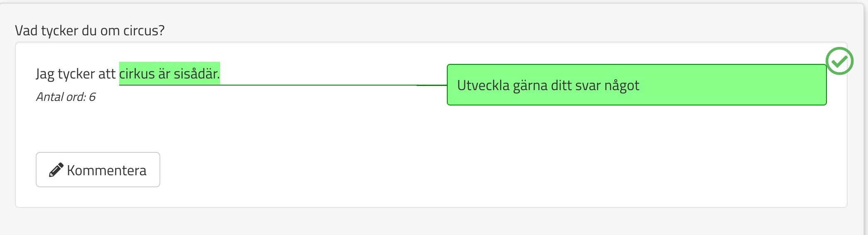Click the highlighted word "är"
This screenshot has width=868, height=235.
pos(164,74)
